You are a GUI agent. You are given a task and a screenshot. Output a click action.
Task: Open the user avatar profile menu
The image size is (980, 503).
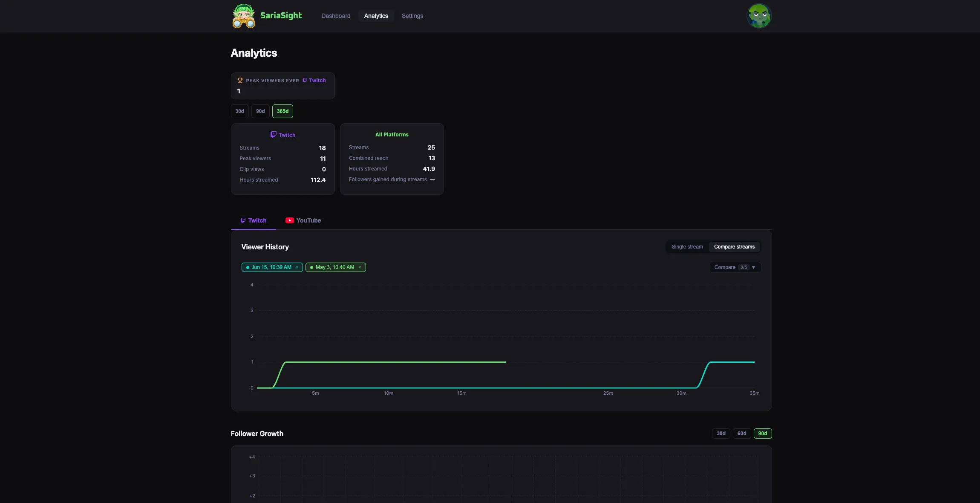[759, 16]
